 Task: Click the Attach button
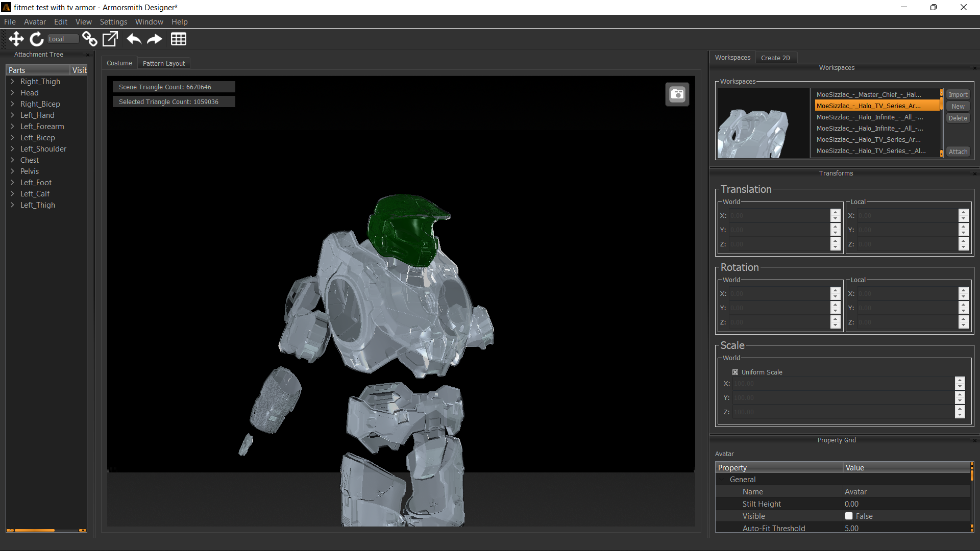point(958,152)
